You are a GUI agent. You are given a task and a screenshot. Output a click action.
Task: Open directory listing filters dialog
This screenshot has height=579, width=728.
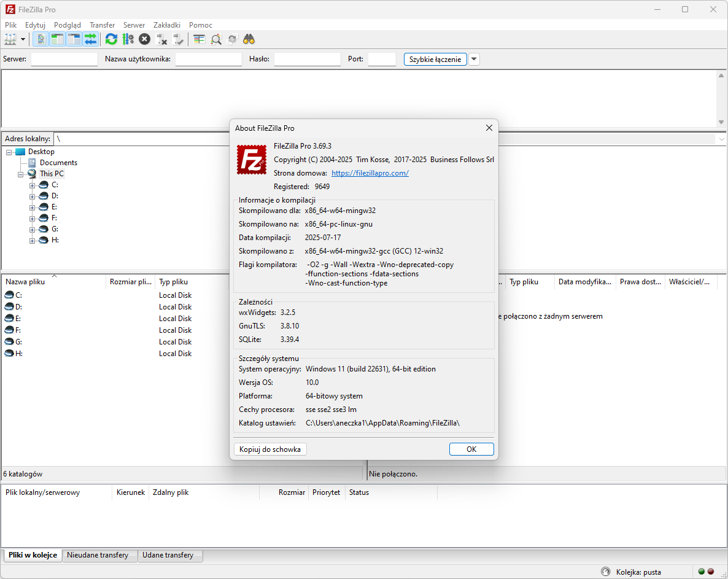coord(199,39)
